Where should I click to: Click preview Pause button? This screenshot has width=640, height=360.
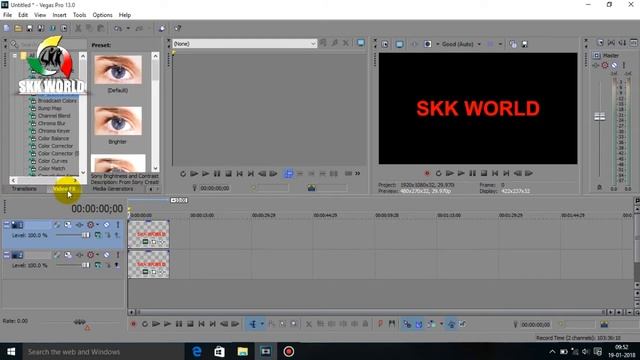(x=473, y=173)
